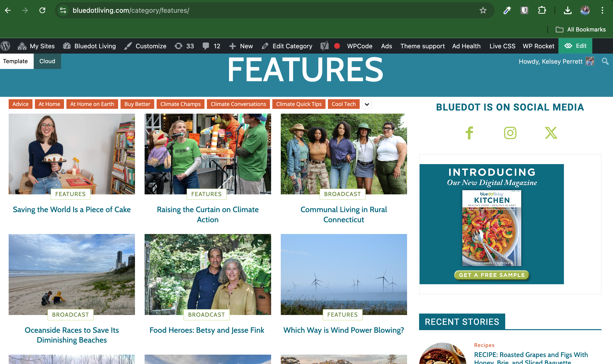This screenshot has width=613, height=364.
Task: Click the BROADCAST label on Communal Living card
Action: click(x=342, y=194)
